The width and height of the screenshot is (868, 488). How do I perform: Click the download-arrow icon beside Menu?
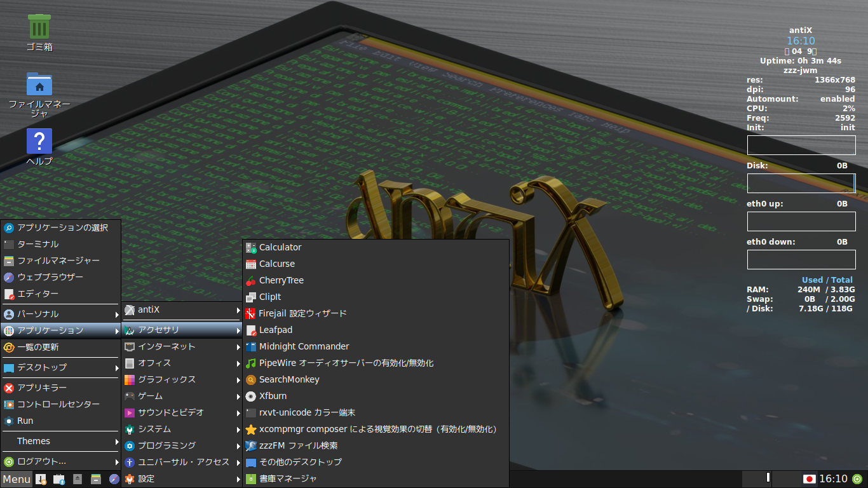(x=41, y=479)
